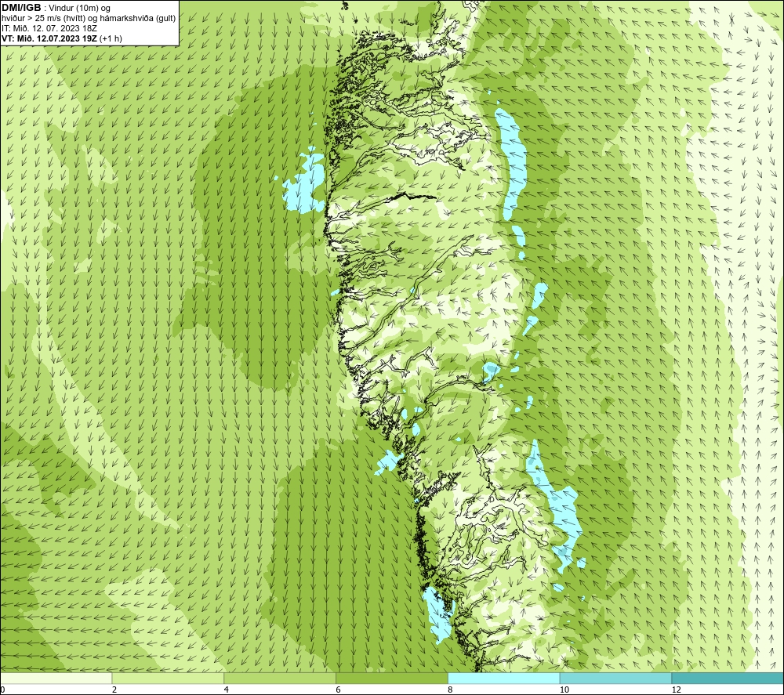Click the 8–10 m/s light cyan swatch
The image size is (784, 695).
click(504, 678)
